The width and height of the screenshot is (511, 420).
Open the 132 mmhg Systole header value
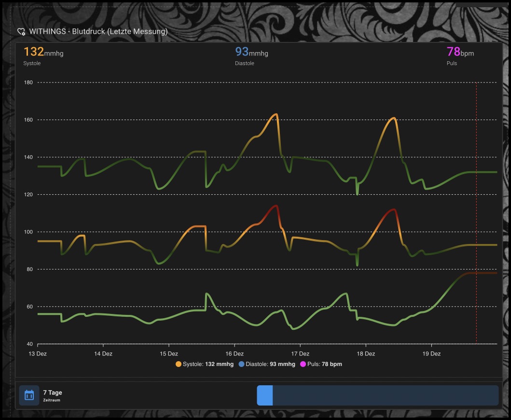tap(43, 52)
